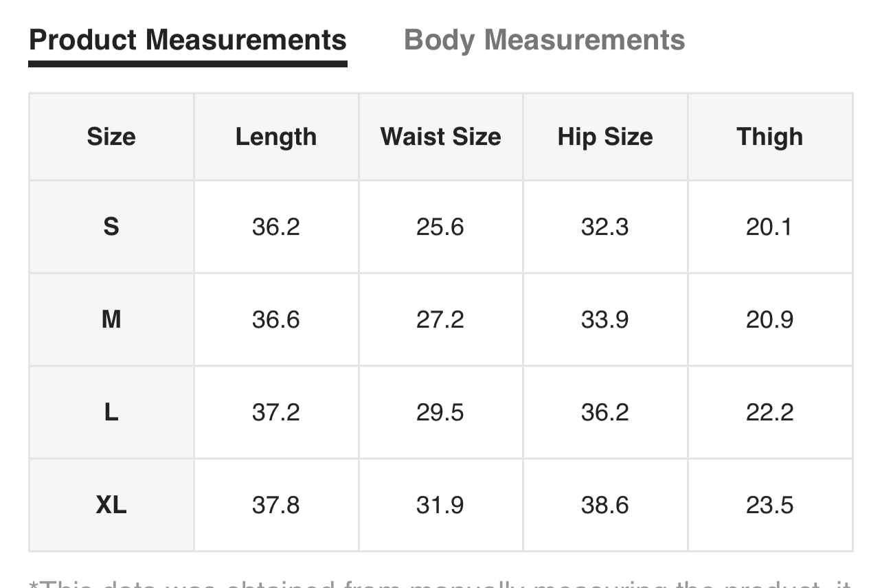Click the Waist Size column header
Image resolution: width=882 pixels, height=588 pixels.
[x=440, y=137]
